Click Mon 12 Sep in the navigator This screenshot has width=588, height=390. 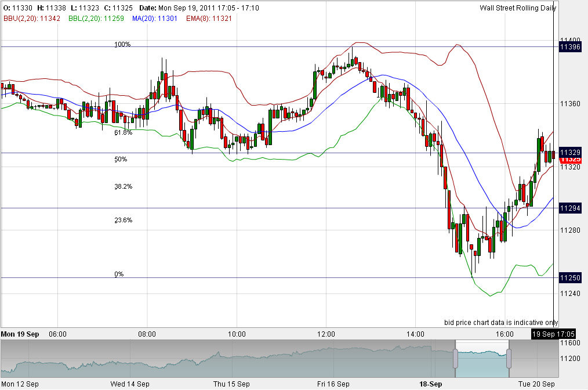20,384
